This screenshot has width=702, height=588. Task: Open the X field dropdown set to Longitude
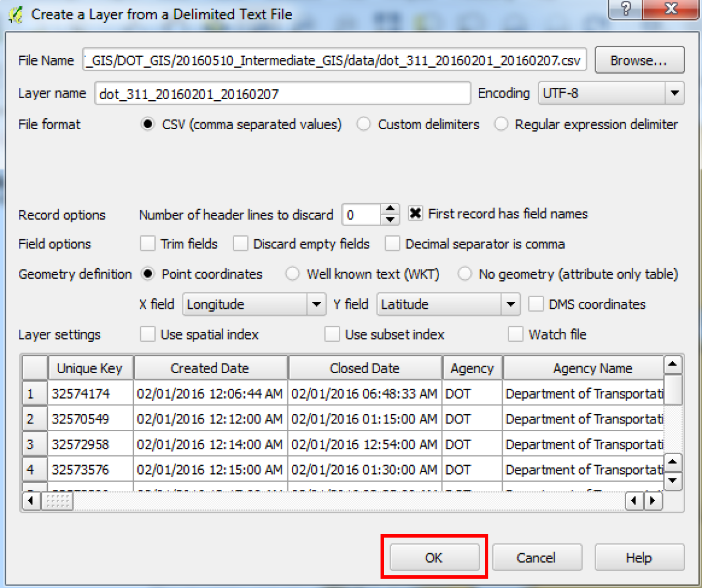(317, 304)
